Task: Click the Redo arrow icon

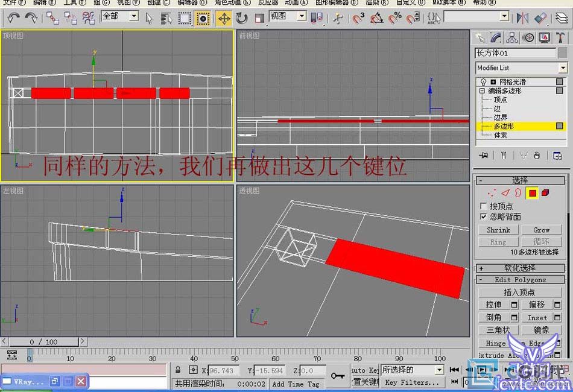Action: pos(31,17)
